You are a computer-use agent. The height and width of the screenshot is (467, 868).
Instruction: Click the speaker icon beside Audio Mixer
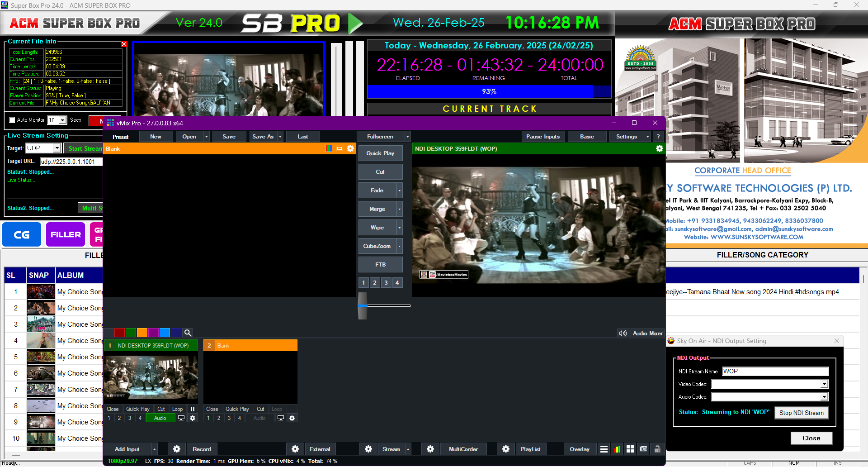click(623, 334)
